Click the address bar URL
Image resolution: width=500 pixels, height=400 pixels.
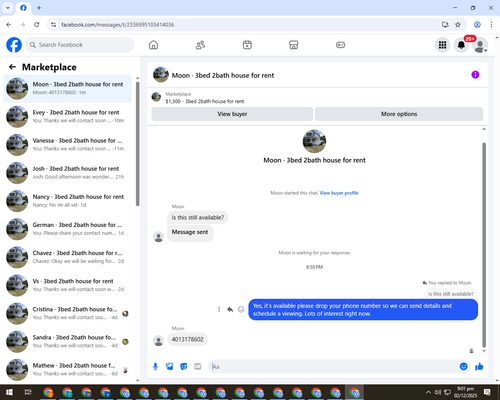pyautogui.click(x=117, y=25)
